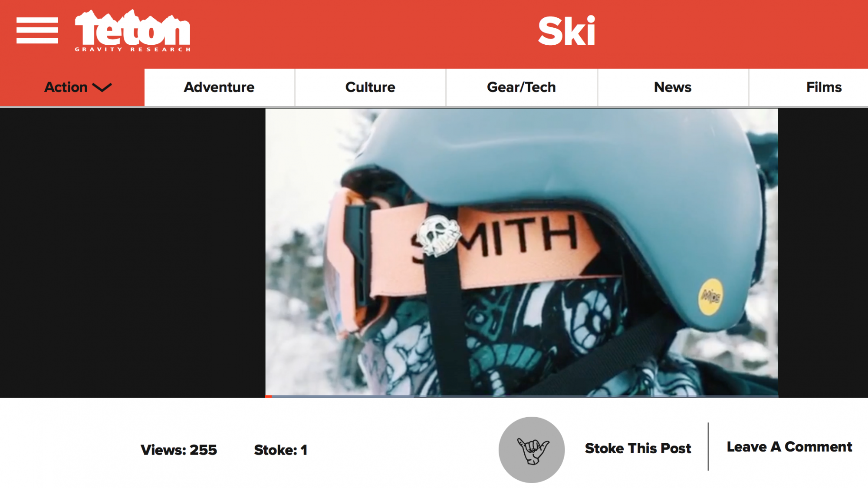Open the Action category tab
Viewport: 868px width, 488px height.
pyautogui.click(x=72, y=87)
